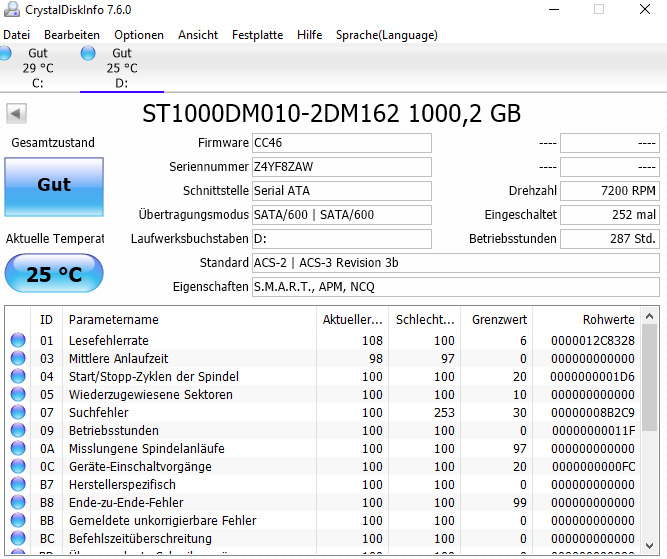Click scrollbar up arrow in attribute list
Viewport: 667px width, 559px height.
[x=649, y=316]
